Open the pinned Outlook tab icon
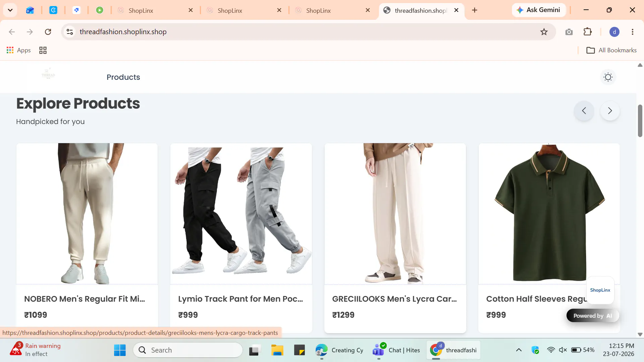 (x=30, y=10)
